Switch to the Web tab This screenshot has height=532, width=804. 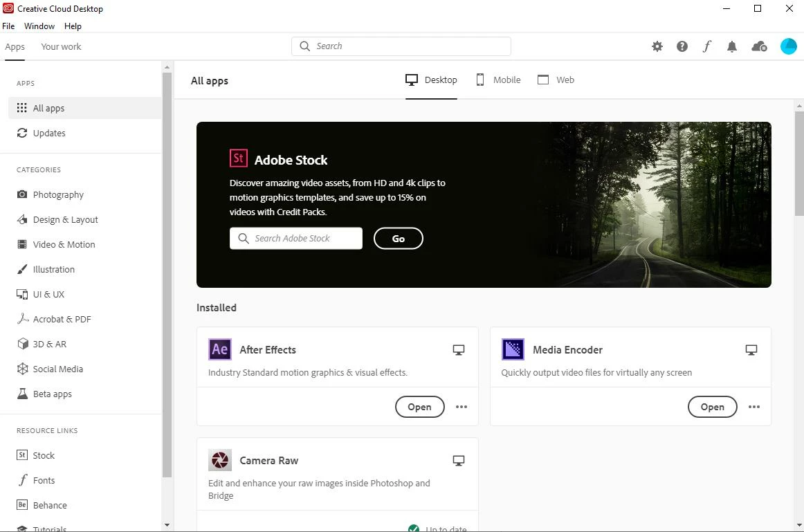(556, 80)
